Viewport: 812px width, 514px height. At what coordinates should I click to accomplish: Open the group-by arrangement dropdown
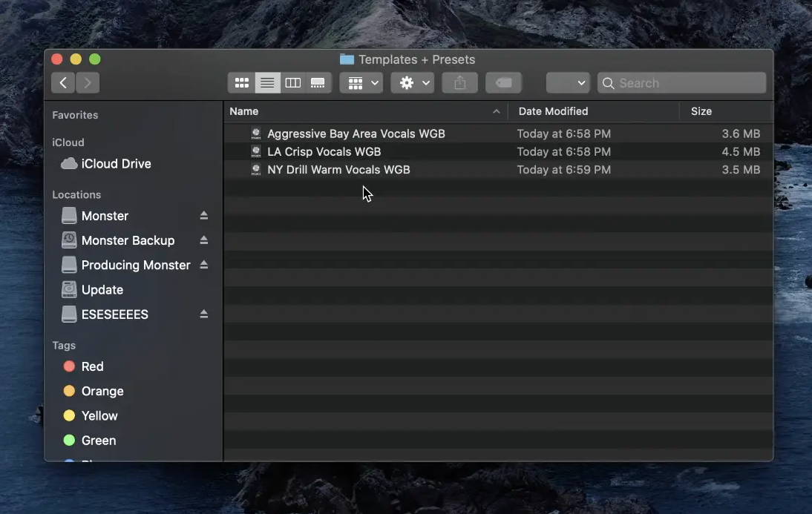(361, 83)
